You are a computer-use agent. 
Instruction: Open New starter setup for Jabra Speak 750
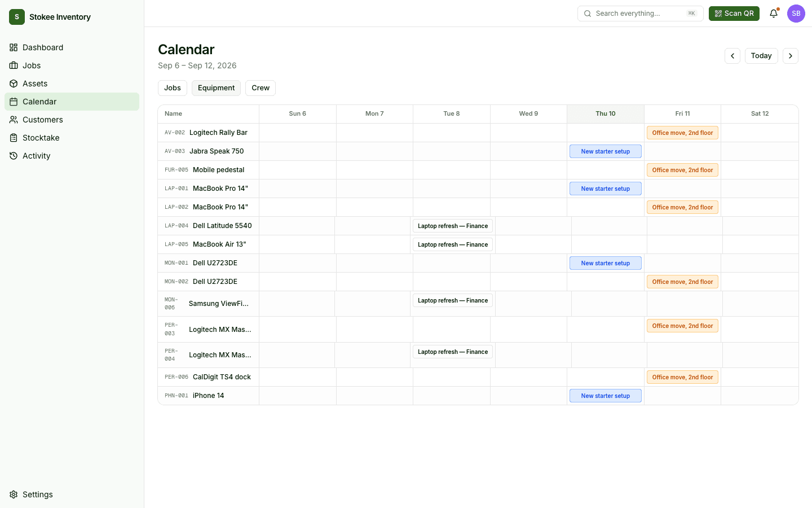(x=606, y=151)
